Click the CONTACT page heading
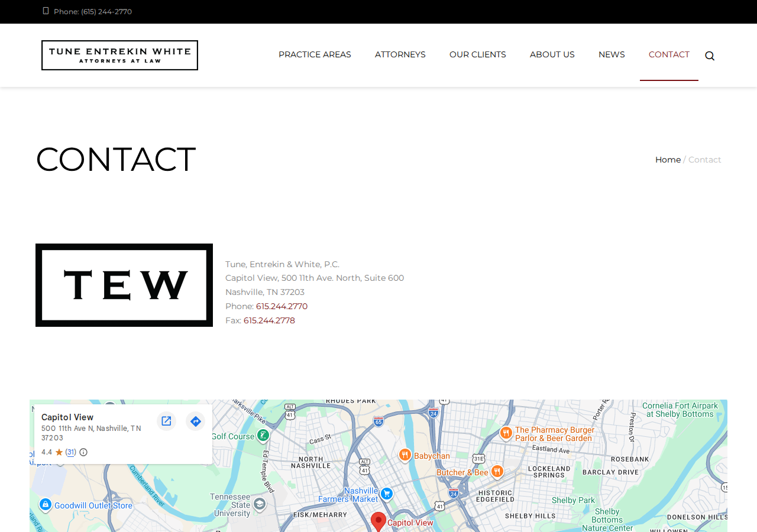Screen dimensions: 757x532 (116, 159)
